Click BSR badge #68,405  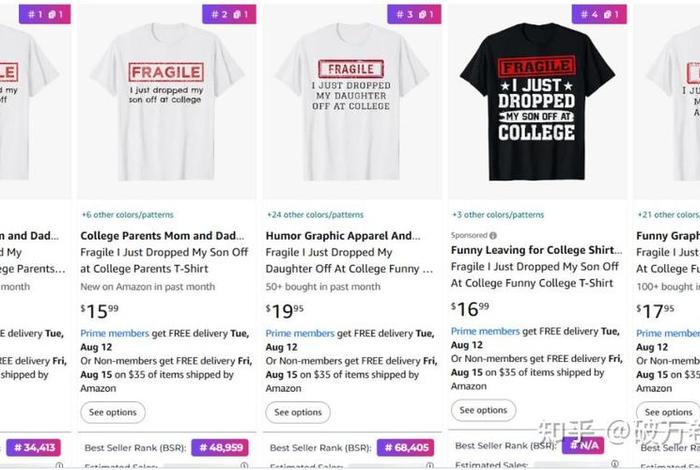click(x=406, y=447)
